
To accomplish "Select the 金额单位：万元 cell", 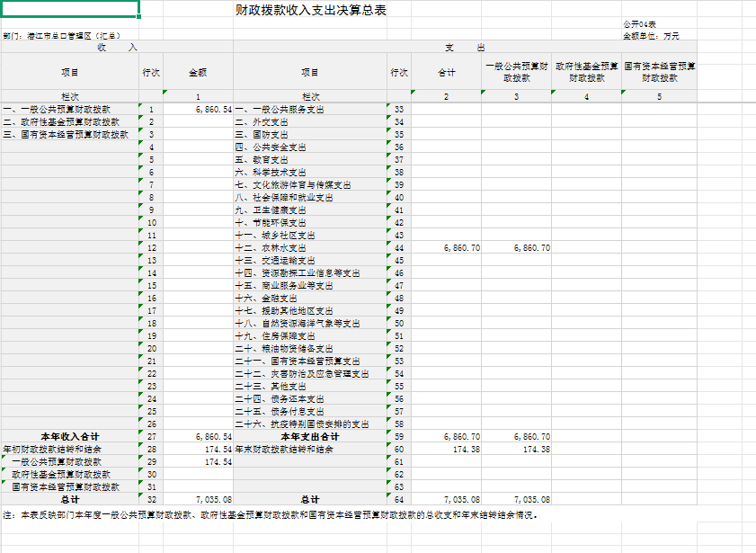I will [651, 36].
